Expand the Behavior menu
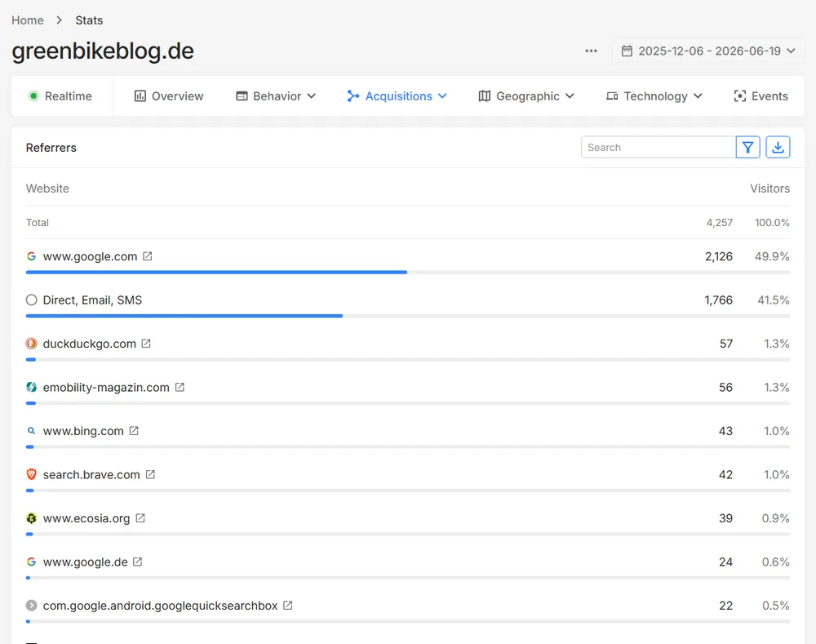 (276, 96)
